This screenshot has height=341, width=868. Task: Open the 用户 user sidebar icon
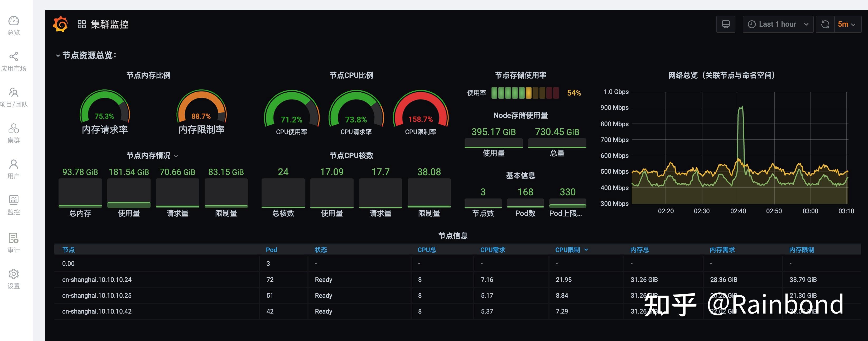click(13, 165)
